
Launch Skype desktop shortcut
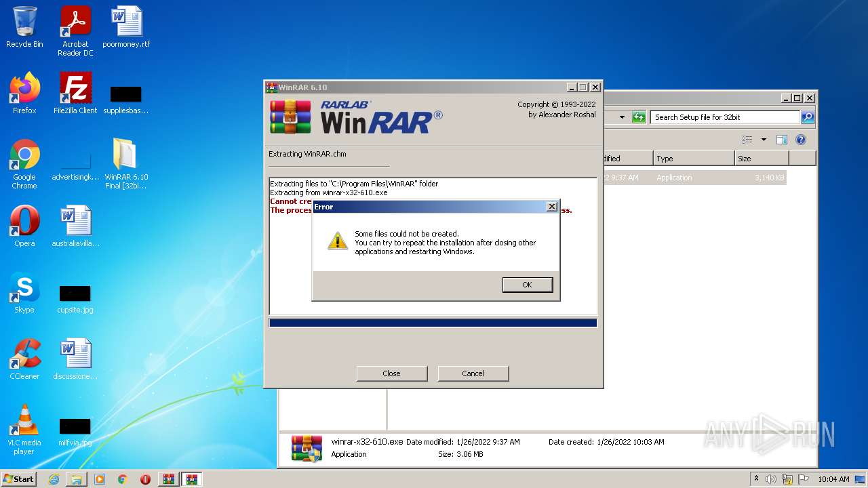(x=24, y=293)
